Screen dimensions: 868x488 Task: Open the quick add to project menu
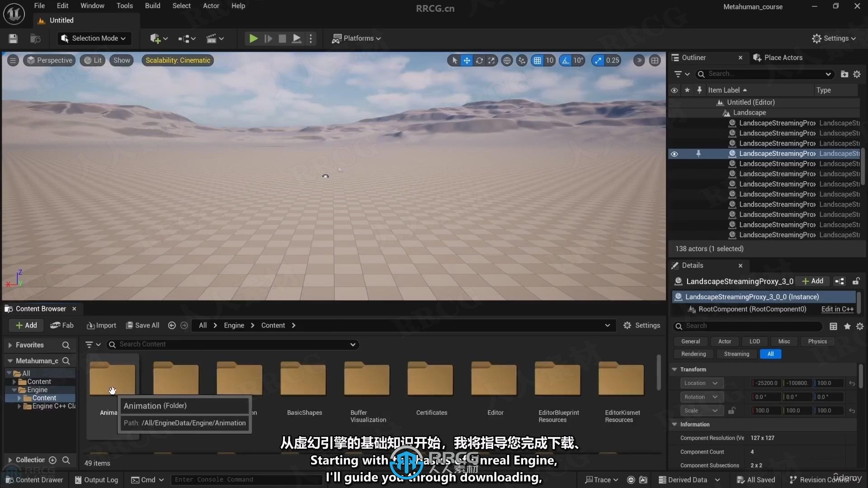click(x=159, y=38)
